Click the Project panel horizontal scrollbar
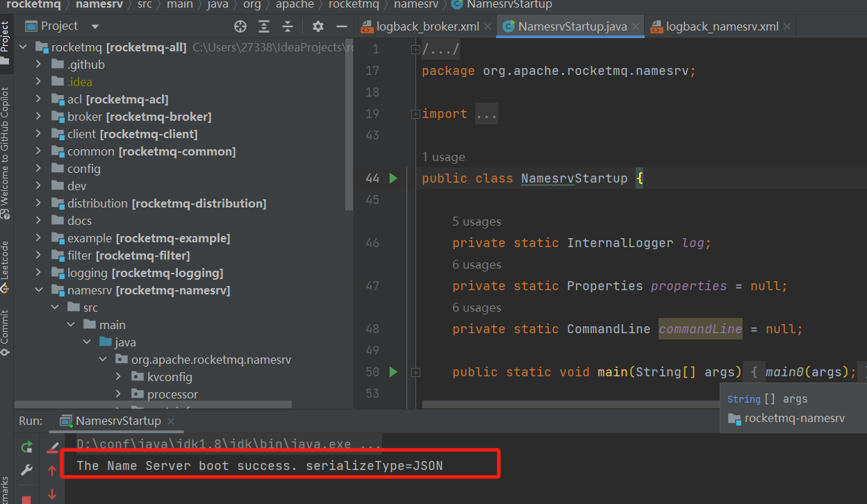This screenshot has width=867, height=504. (153, 405)
